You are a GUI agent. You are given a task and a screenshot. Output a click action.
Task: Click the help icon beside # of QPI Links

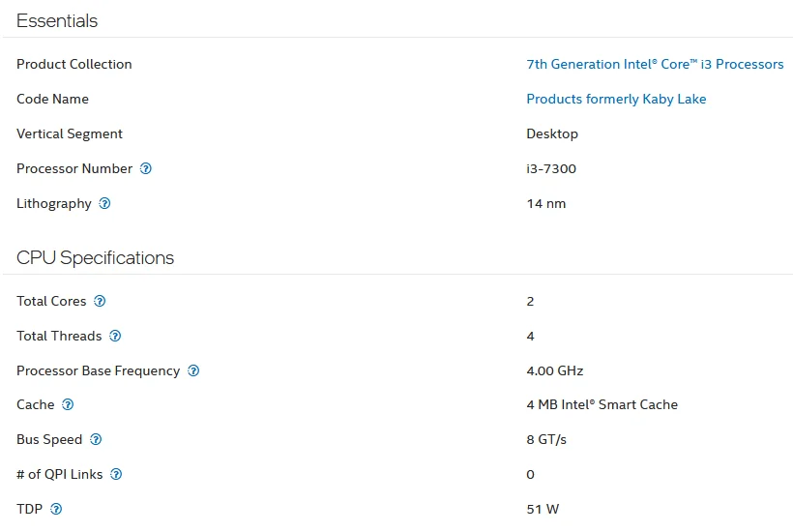pyautogui.click(x=116, y=474)
